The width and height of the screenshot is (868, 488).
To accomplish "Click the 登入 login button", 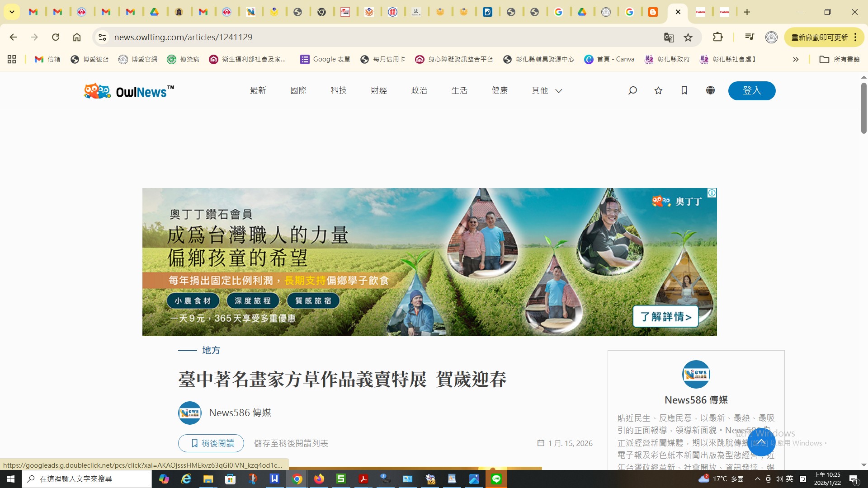I will point(751,91).
